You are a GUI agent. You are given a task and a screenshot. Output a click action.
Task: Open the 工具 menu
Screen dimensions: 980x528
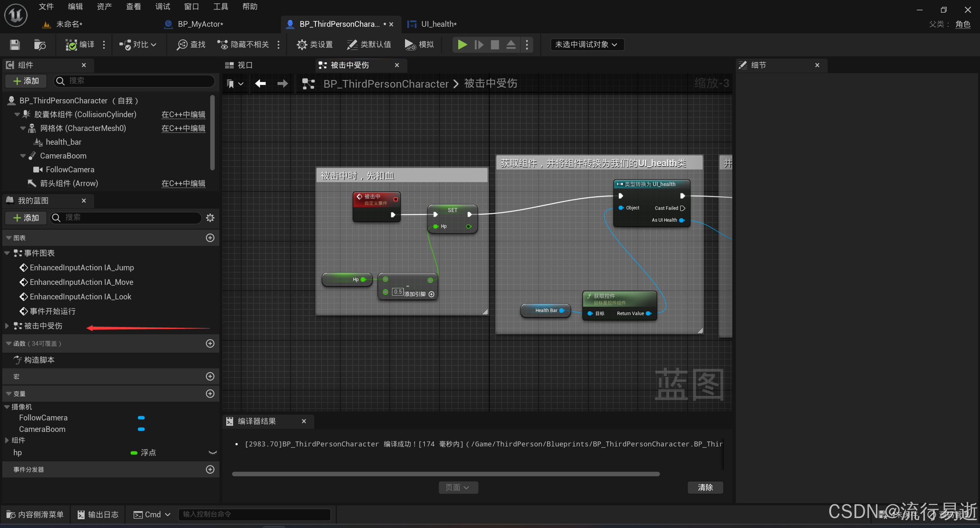point(220,7)
